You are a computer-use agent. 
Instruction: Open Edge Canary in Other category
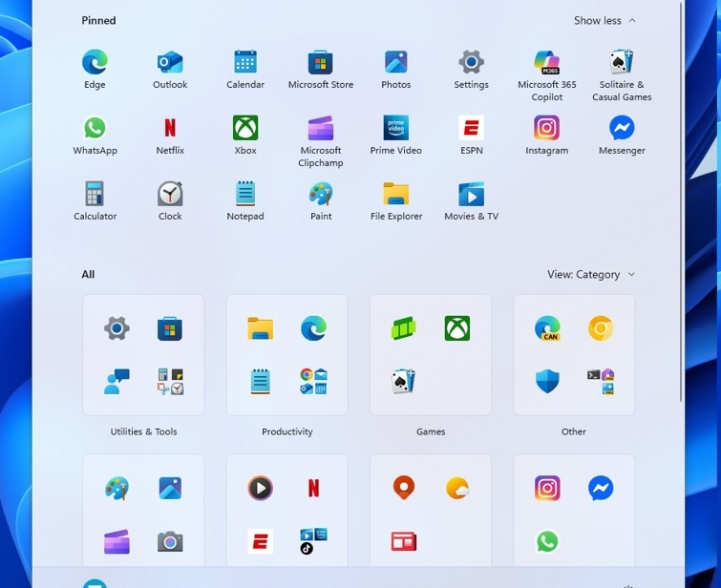pos(547,328)
